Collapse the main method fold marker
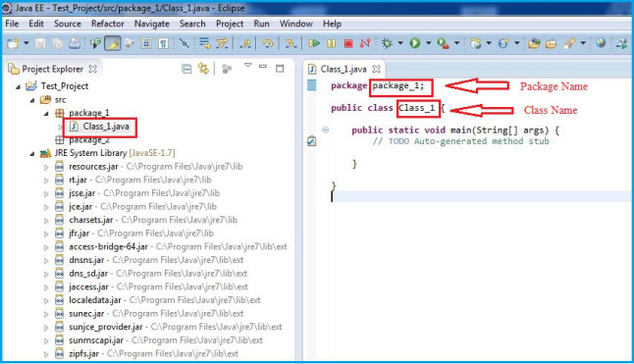This screenshot has width=634, height=364. tap(325, 130)
